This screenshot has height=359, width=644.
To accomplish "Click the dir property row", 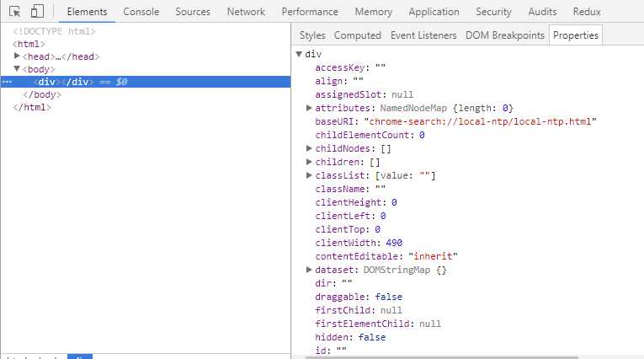I will [333, 283].
